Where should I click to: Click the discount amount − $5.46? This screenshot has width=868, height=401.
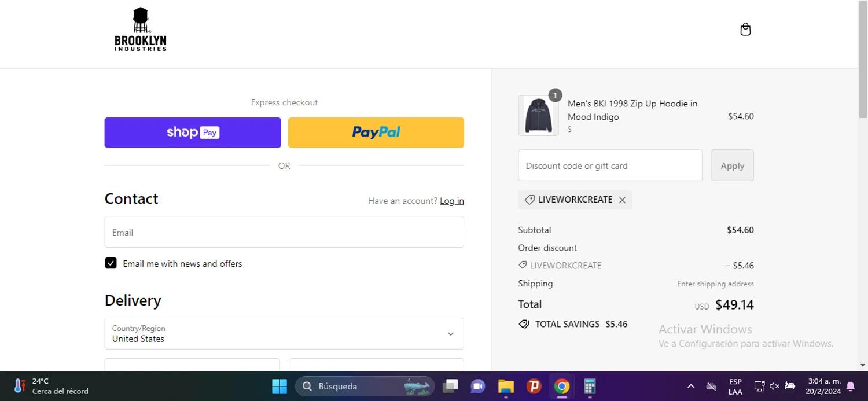[740, 266]
